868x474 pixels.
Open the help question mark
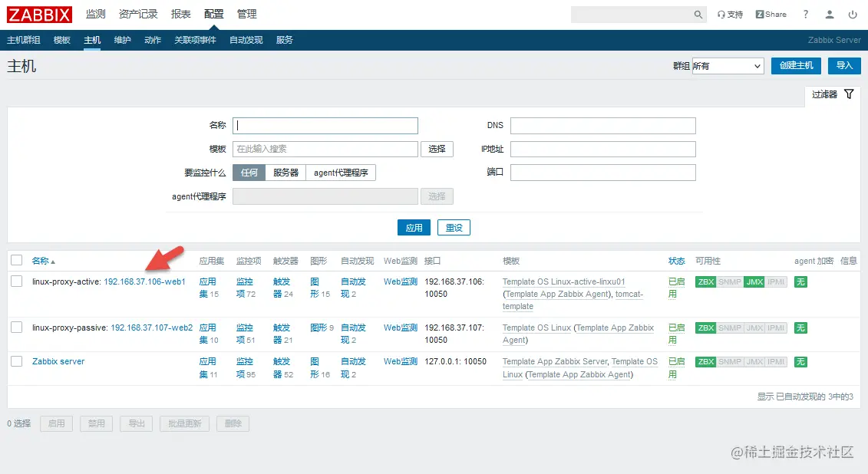tap(805, 15)
